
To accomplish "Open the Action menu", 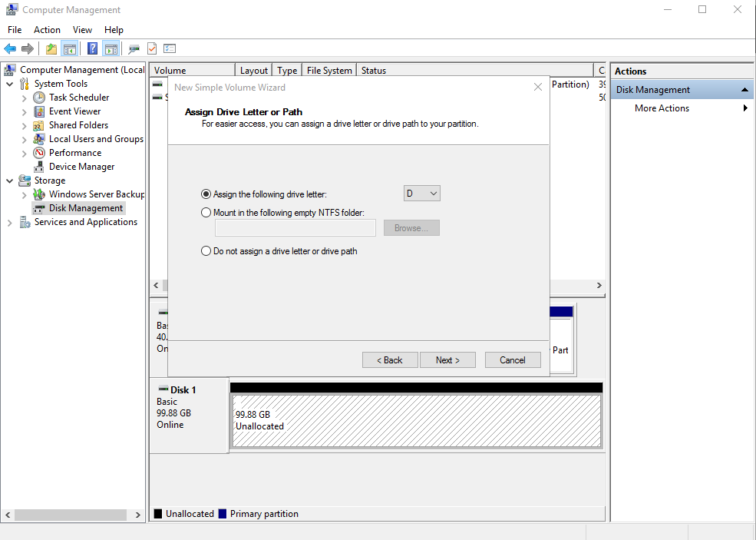I will 47,30.
